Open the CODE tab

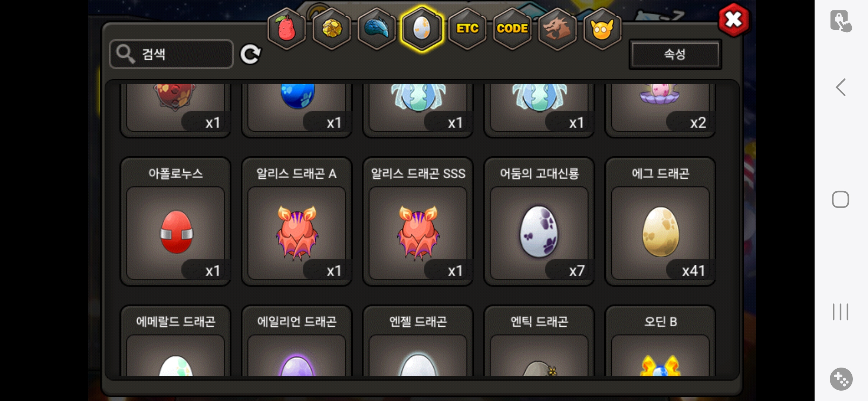512,29
